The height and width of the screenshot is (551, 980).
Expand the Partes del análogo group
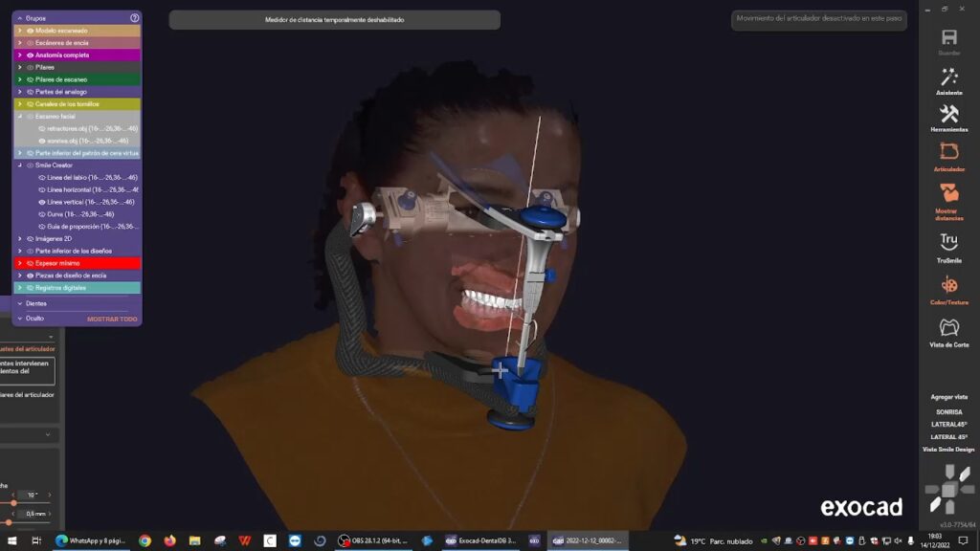19,92
